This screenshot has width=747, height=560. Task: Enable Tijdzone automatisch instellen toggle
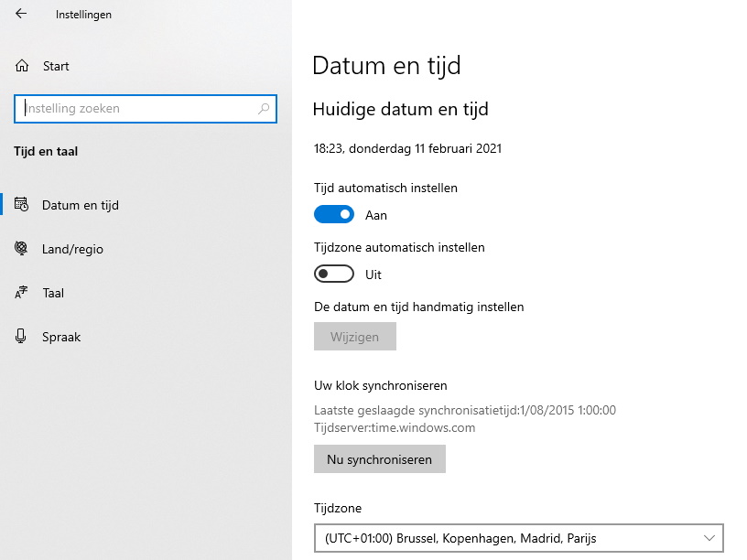click(x=334, y=274)
